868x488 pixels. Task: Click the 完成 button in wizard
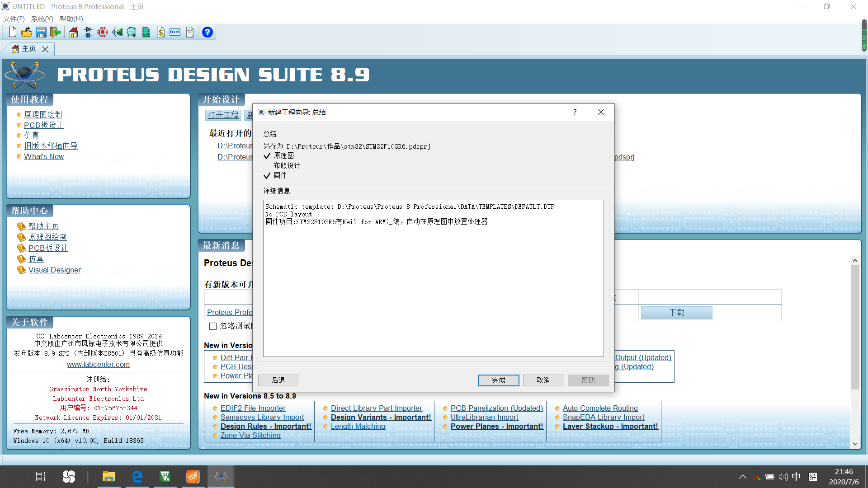point(498,380)
